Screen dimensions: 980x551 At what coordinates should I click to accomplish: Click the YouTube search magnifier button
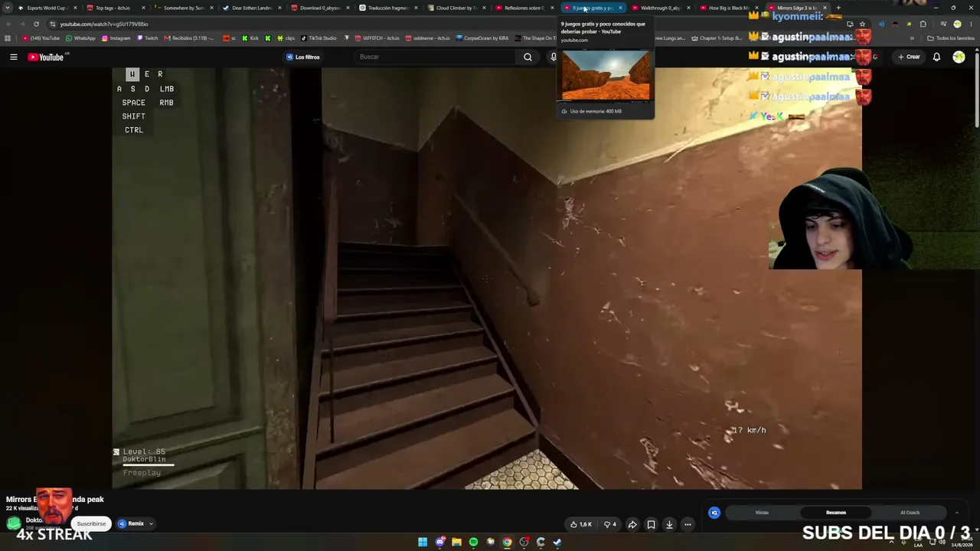point(528,57)
